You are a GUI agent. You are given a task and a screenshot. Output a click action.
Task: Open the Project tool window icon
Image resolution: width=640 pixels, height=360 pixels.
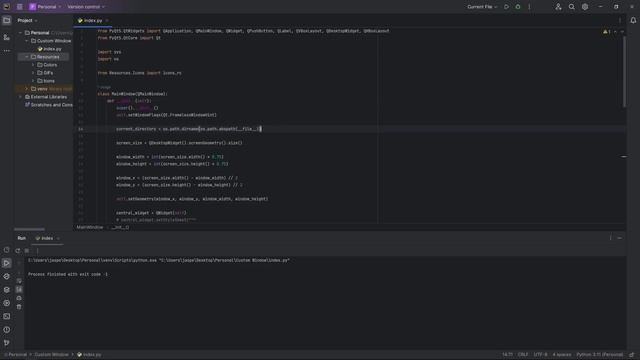point(7,20)
